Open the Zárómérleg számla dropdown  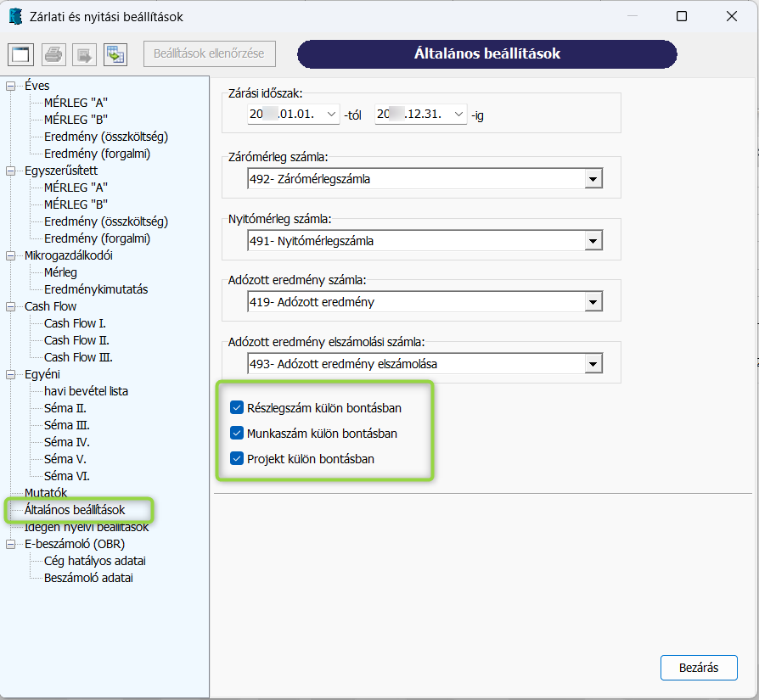(x=593, y=179)
